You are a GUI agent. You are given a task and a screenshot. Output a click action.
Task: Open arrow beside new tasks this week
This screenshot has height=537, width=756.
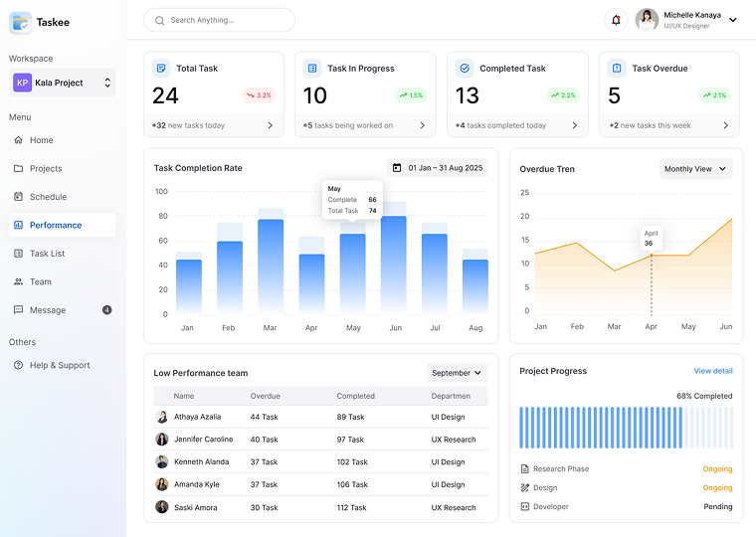725,125
